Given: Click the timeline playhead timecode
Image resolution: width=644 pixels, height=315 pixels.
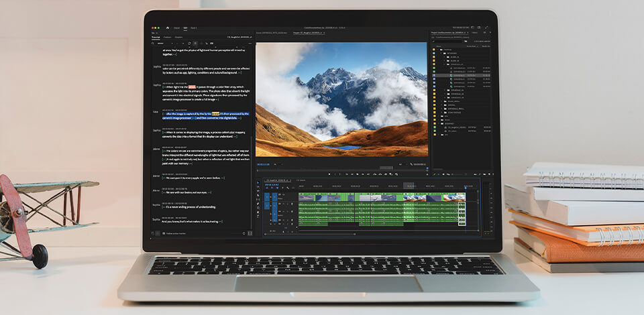Looking at the screenshot, I should (272, 184).
